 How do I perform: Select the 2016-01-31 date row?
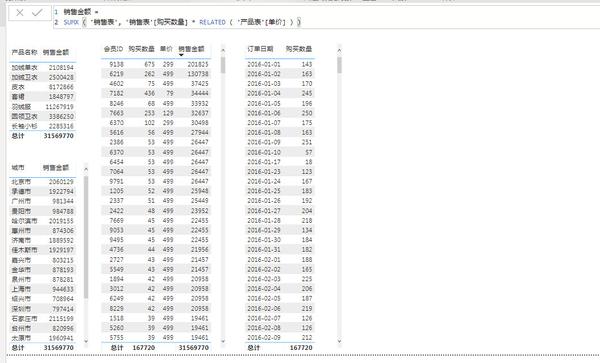click(x=280, y=249)
